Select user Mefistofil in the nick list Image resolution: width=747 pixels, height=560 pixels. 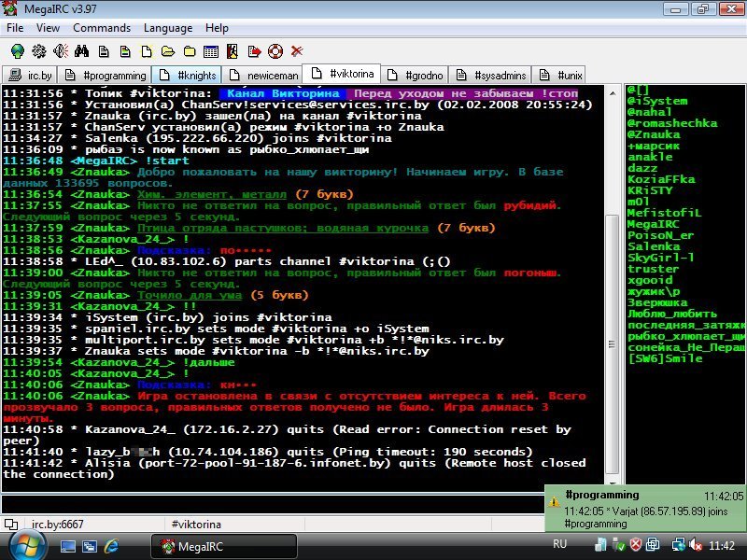click(664, 213)
